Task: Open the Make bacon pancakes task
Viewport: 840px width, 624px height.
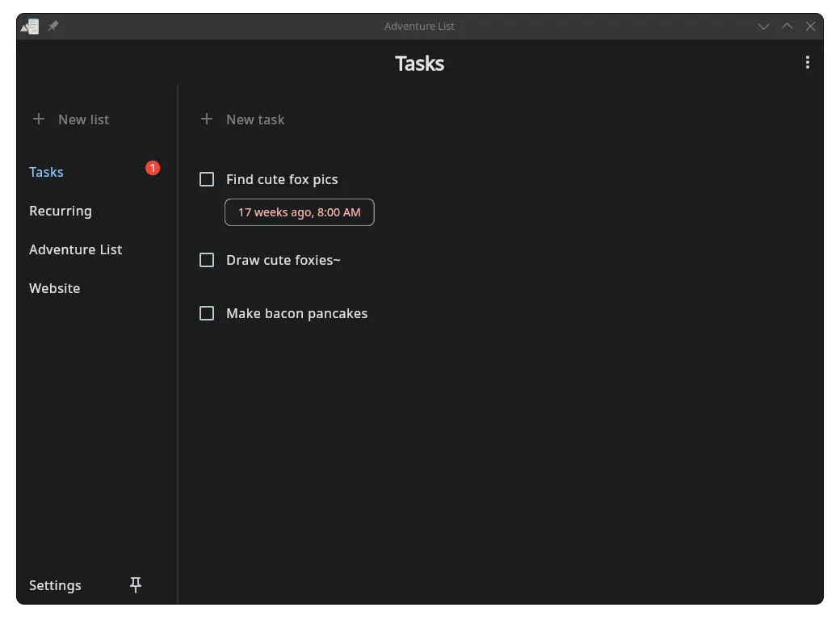Action: 296,313
